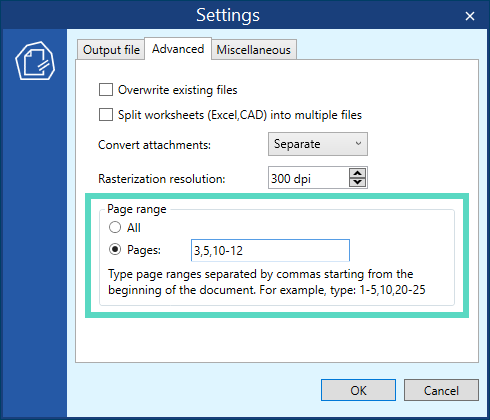Click the Pages range text field

[x=270, y=250]
